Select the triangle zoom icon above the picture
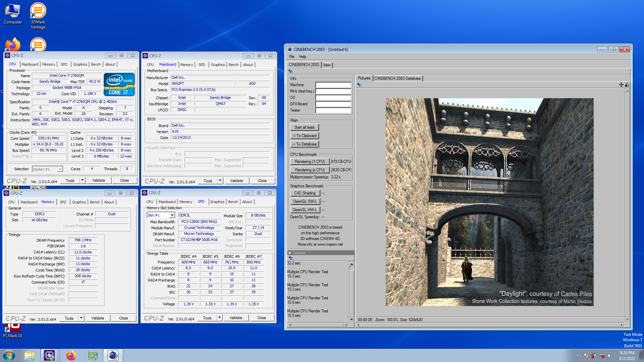Screen dimensions: 644x362 point(627,85)
